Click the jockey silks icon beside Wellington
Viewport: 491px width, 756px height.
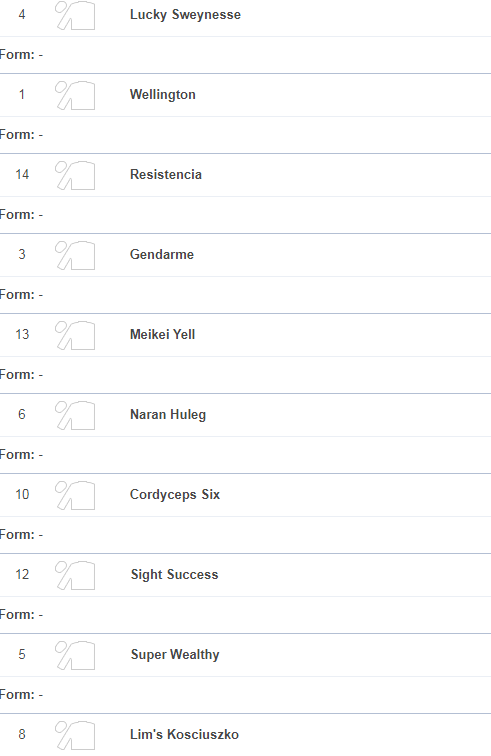point(75,95)
